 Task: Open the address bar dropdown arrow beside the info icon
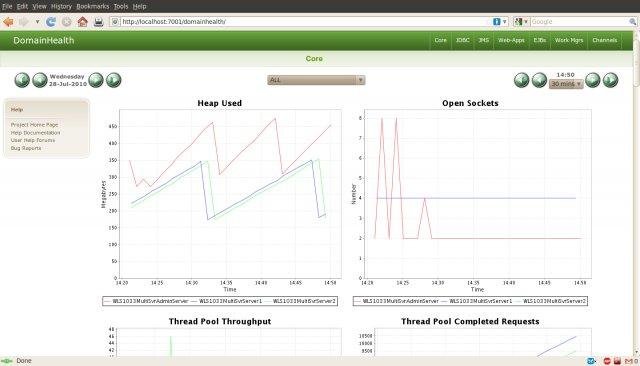pyautogui.click(x=504, y=22)
